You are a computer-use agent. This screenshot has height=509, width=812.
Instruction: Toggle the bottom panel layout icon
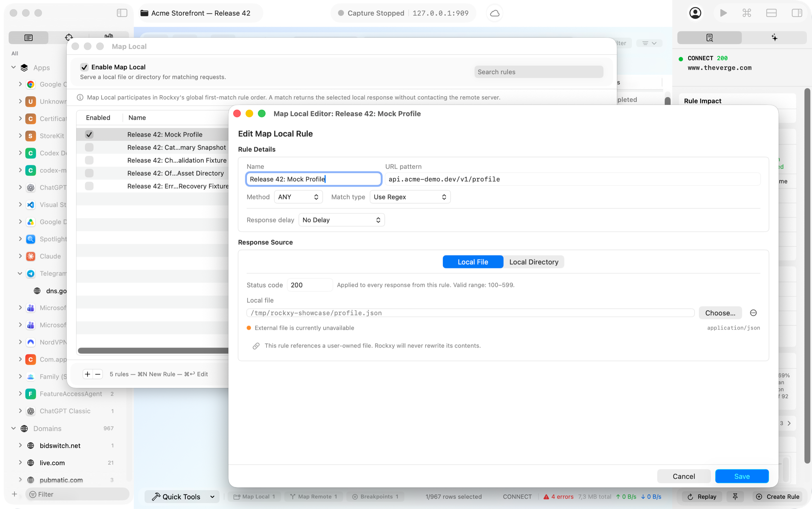pos(771,13)
